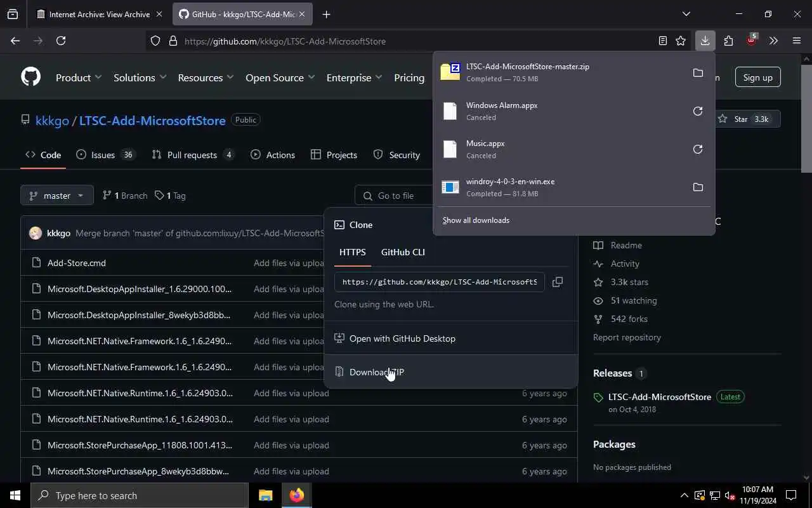Retry Music.appx download
Viewport: 812px width, 508px height.
point(698,149)
